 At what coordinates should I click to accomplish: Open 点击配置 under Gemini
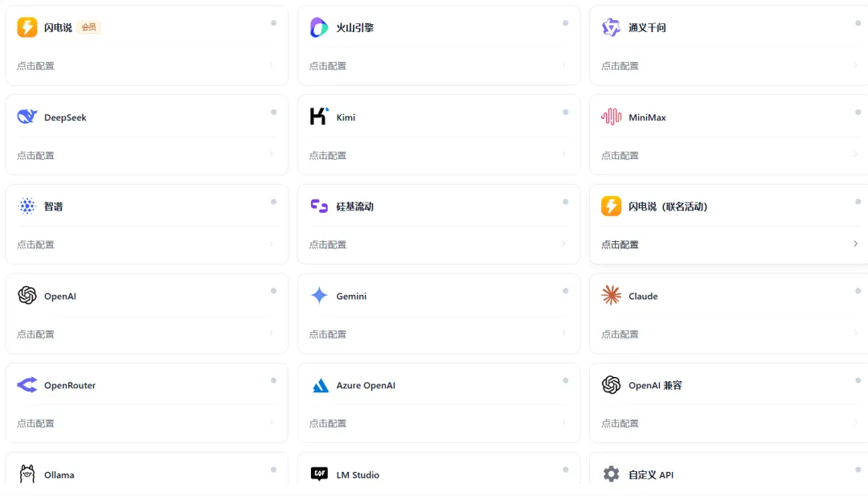[x=328, y=334]
